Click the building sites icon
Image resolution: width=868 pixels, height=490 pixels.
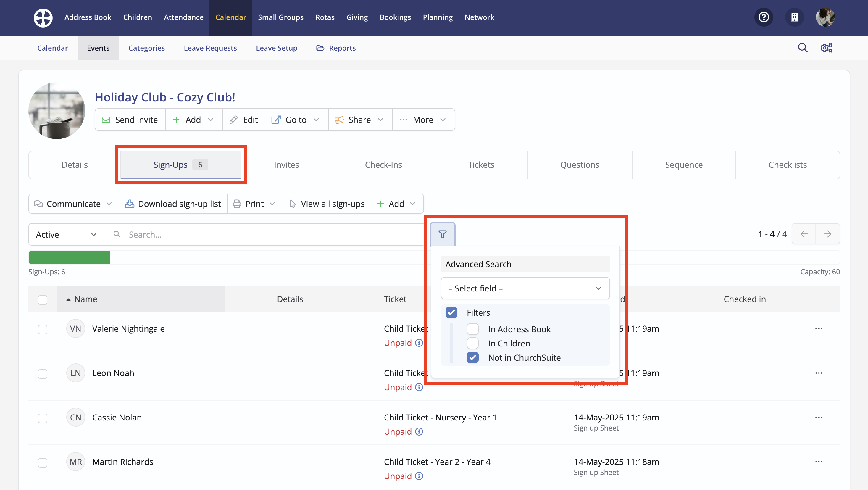(x=795, y=17)
